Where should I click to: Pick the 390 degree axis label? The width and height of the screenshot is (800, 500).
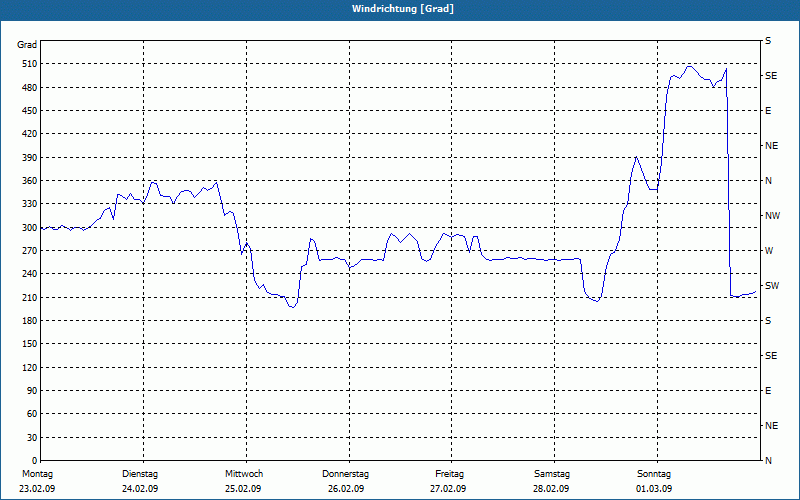[30, 157]
